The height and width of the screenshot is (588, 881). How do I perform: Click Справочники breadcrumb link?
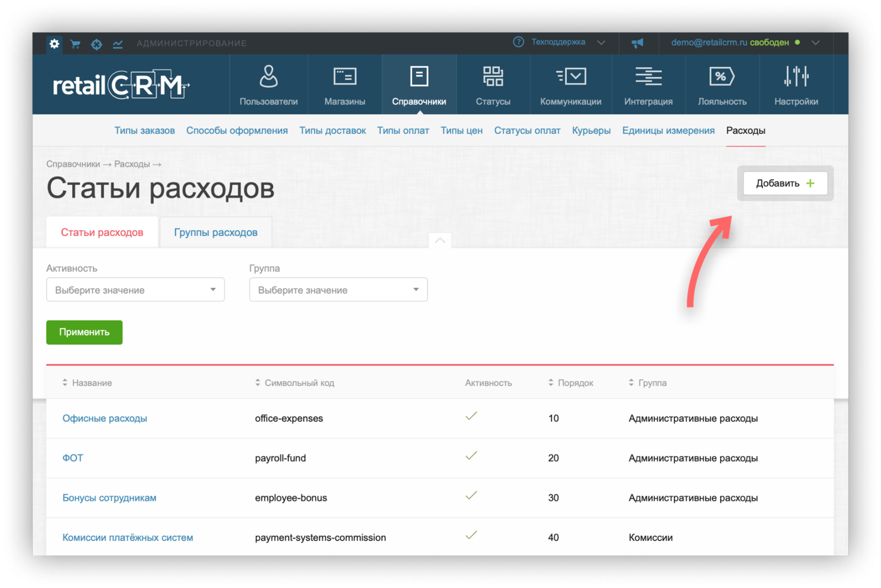tap(73, 164)
